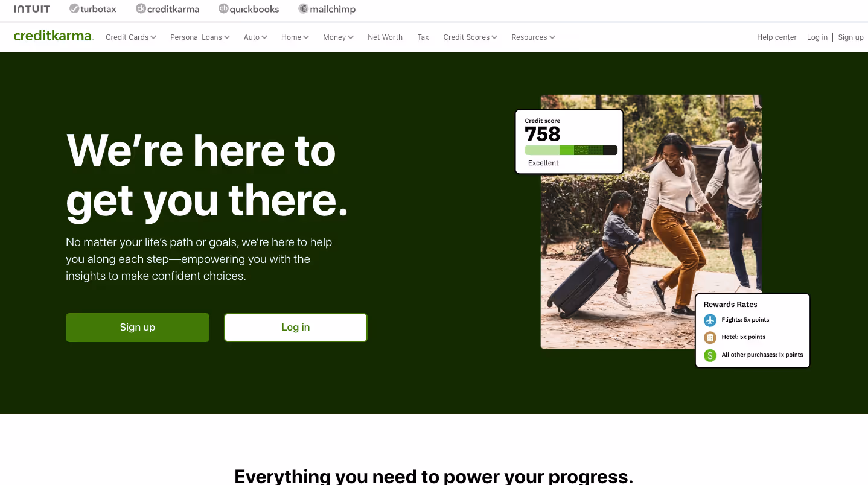
Task: Open the QuickBooks brand link
Action: (x=249, y=9)
